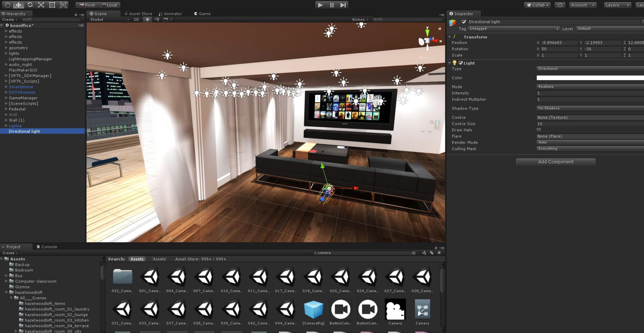Open the Culling Mask dropdown
Image resolution: width=644 pixels, height=333 pixels.
coord(590,149)
